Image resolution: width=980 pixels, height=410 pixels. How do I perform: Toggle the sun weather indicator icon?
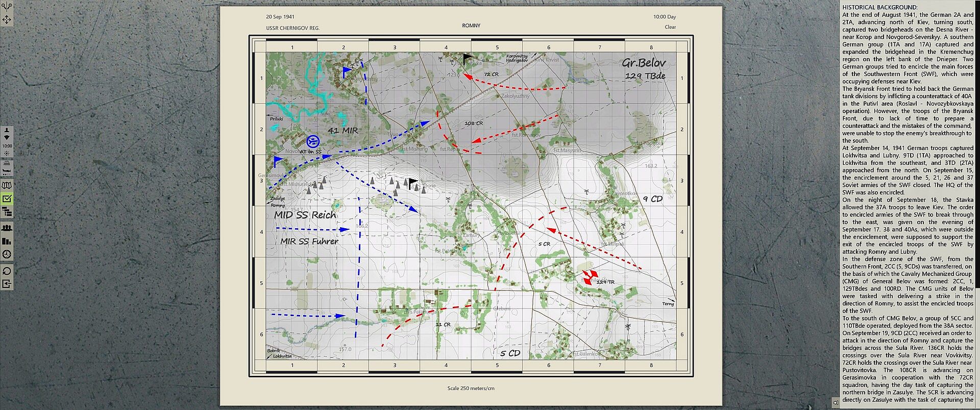(x=7, y=153)
